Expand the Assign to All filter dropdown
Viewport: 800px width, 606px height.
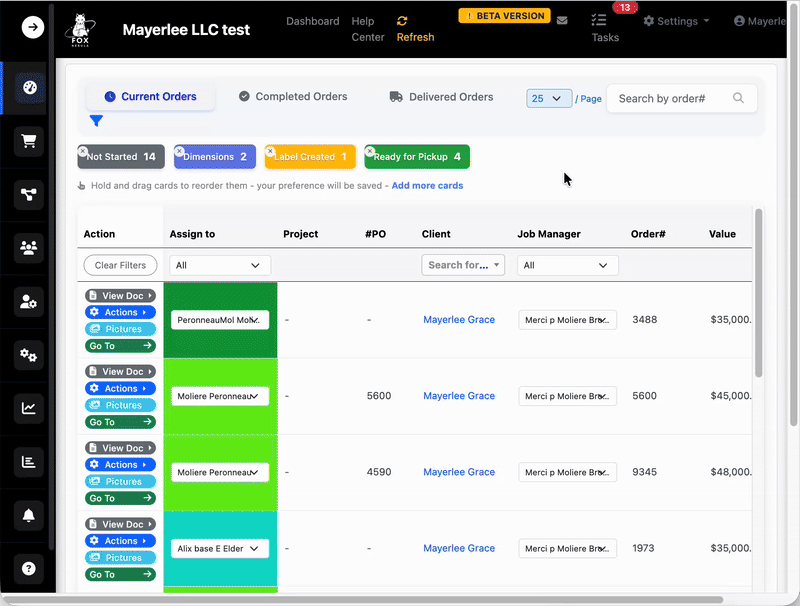click(218, 265)
